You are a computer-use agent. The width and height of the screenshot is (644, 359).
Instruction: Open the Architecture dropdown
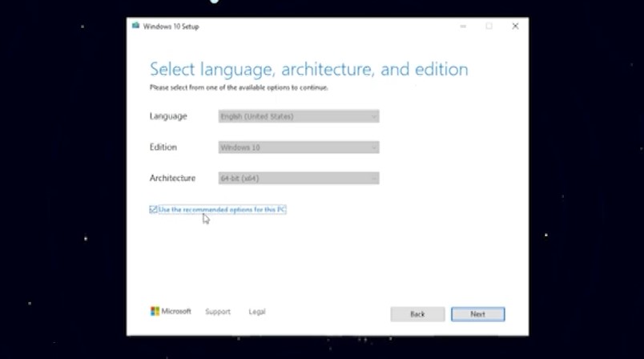click(x=299, y=178)
